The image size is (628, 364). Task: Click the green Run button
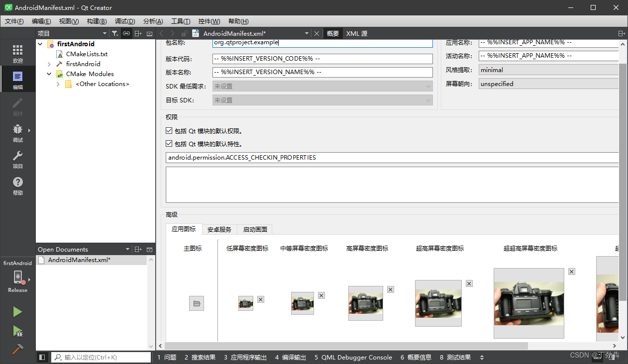tap(17, 312)
